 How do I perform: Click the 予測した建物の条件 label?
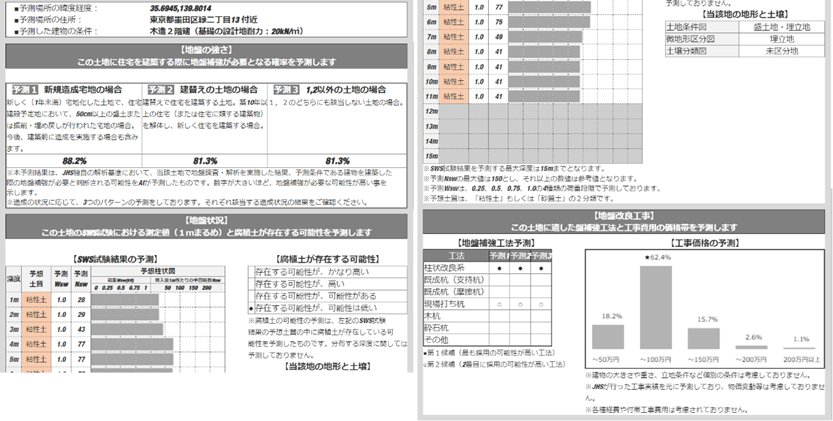(56, 31)
